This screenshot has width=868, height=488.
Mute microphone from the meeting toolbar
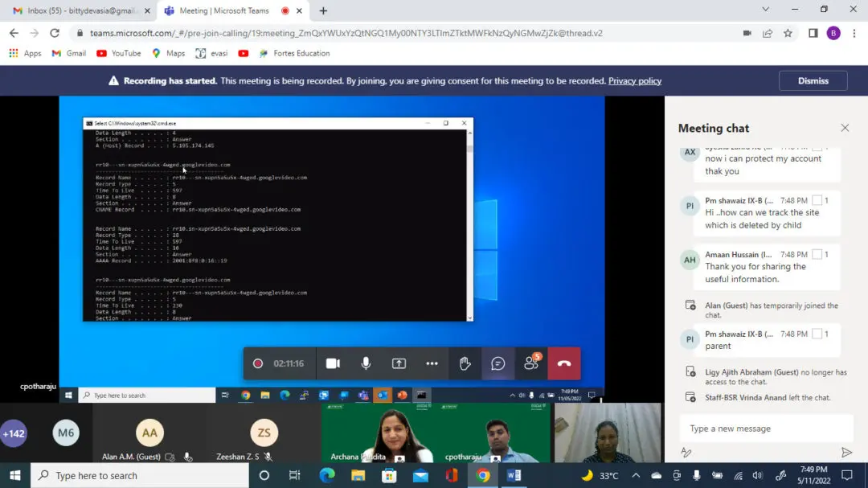pos(366,363)
